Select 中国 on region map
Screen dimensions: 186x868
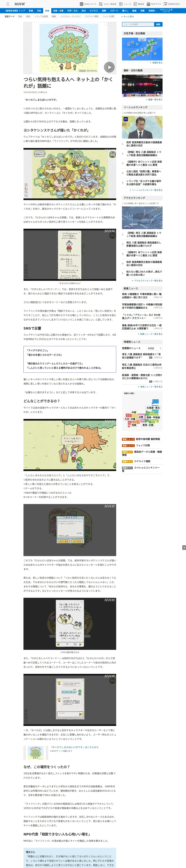point(134,412)
